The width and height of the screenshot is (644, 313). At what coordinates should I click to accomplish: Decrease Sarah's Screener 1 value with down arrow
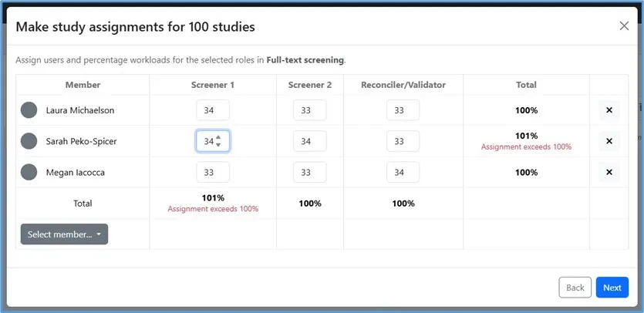tap(219, 145)
